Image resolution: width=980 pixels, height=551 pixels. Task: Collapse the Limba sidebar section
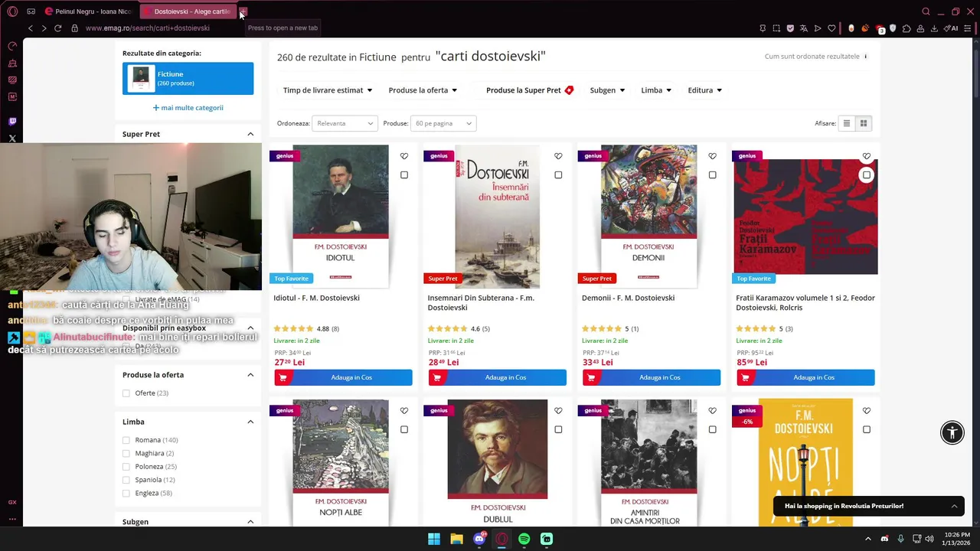tap(250, 422)
